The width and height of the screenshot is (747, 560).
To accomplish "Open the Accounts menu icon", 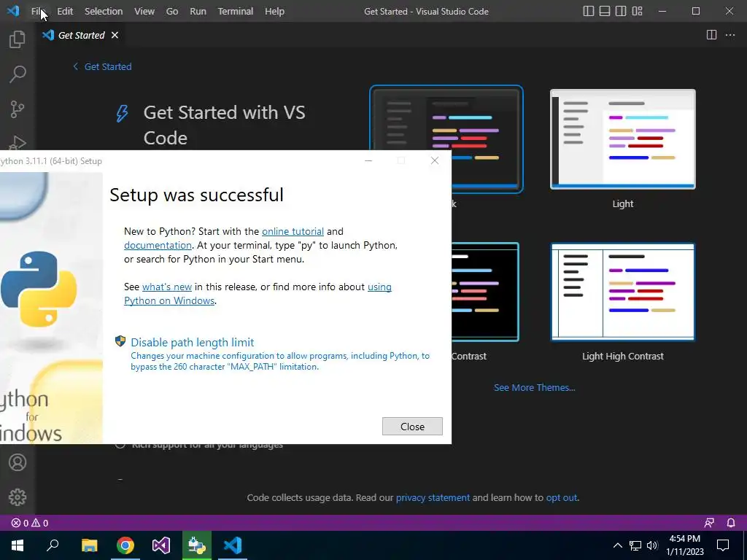I will point(18,462).
